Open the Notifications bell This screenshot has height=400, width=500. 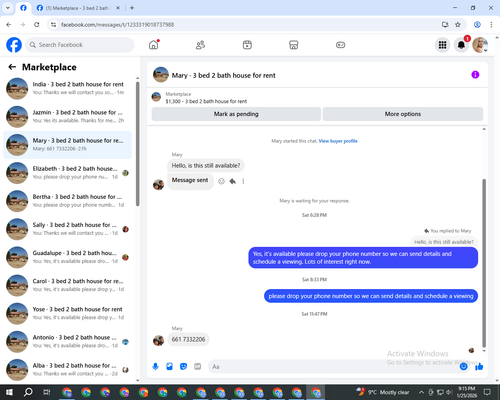pos(461,45)
